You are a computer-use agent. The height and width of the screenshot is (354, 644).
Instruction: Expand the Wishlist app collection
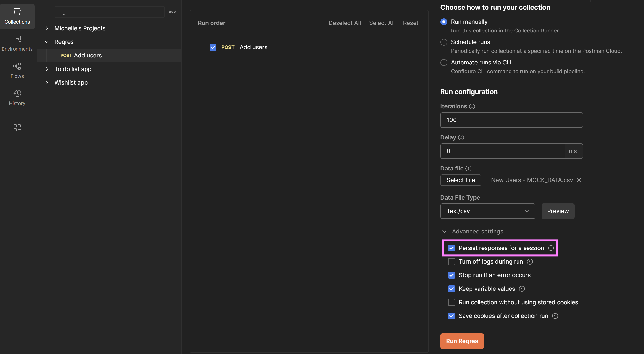click(x=47, y=82)
